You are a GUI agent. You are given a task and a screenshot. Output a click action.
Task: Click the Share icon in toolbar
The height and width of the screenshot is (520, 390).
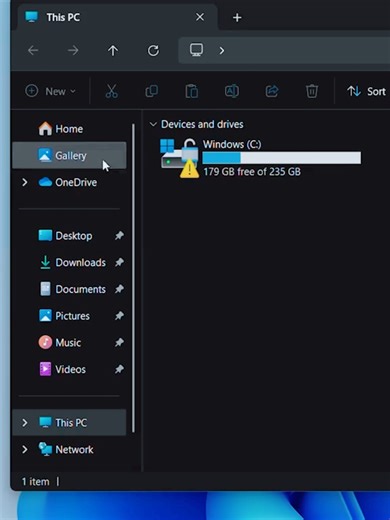272,91
